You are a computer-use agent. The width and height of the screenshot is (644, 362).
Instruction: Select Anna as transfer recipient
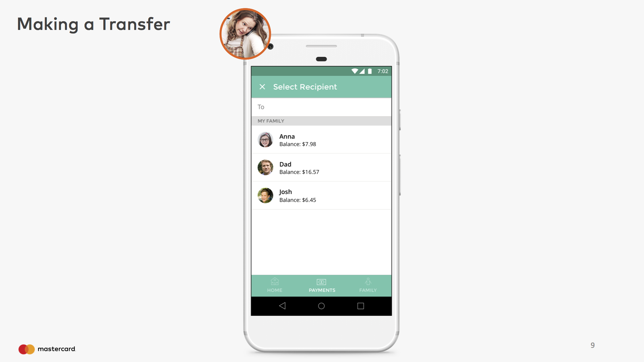(x=321, y=139)
